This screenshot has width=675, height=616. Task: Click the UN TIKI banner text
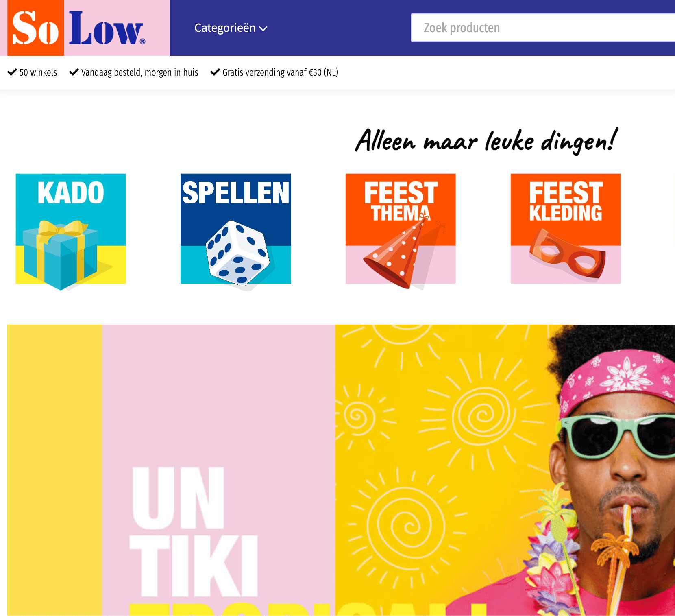pyautogui.click(x=194, y=531)
